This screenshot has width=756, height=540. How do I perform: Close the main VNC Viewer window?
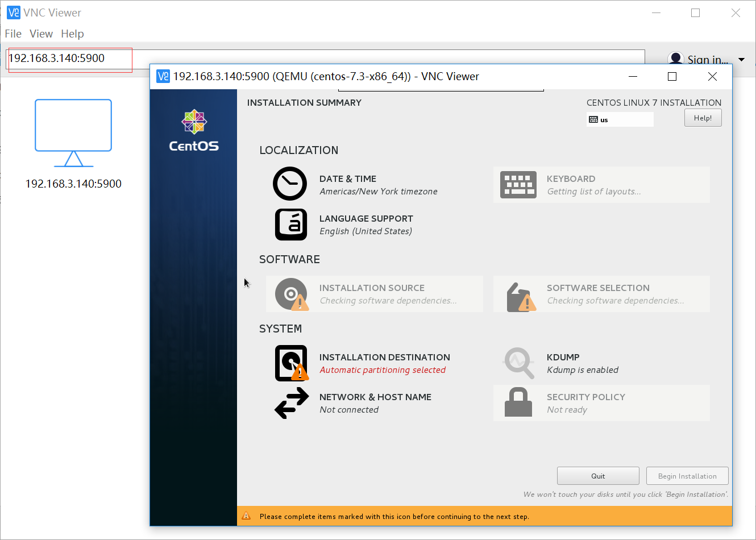pos(736,13)
